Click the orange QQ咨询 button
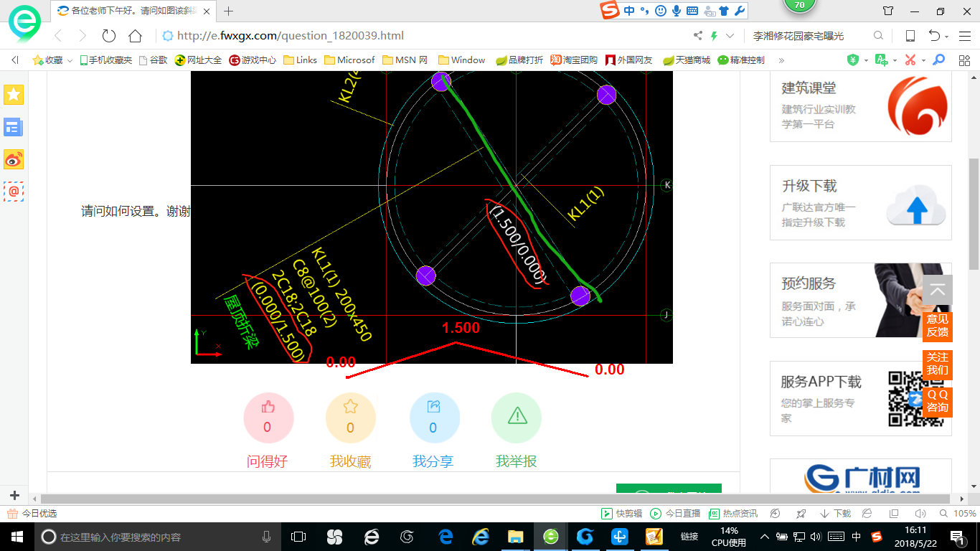This screenshot has width=980, height=551. [x=938, y=402]
